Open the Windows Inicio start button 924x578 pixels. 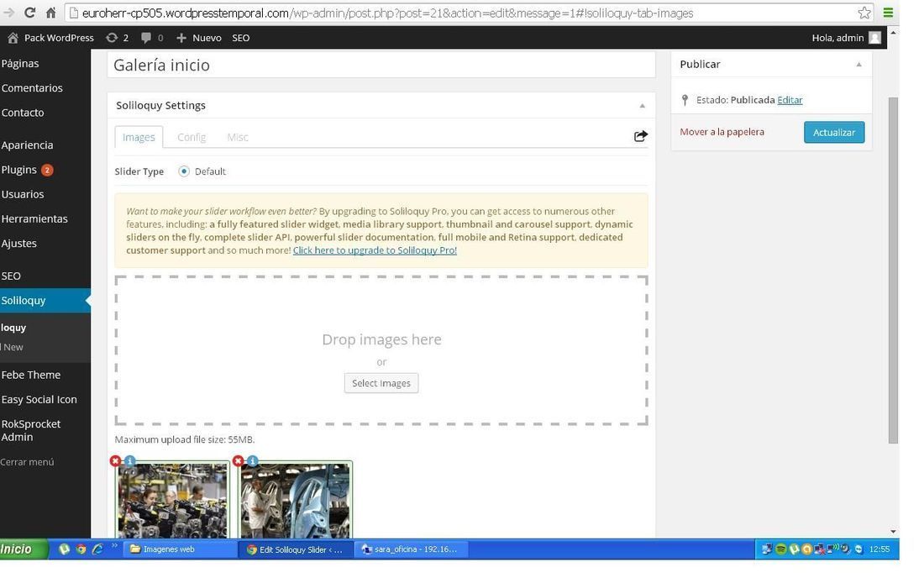(24, 549)
